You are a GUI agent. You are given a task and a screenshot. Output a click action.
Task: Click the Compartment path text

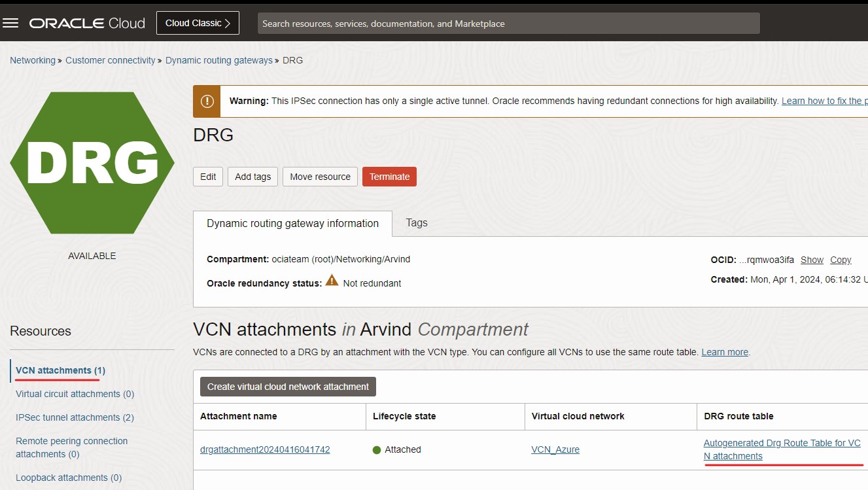click(x=341, y=260)
